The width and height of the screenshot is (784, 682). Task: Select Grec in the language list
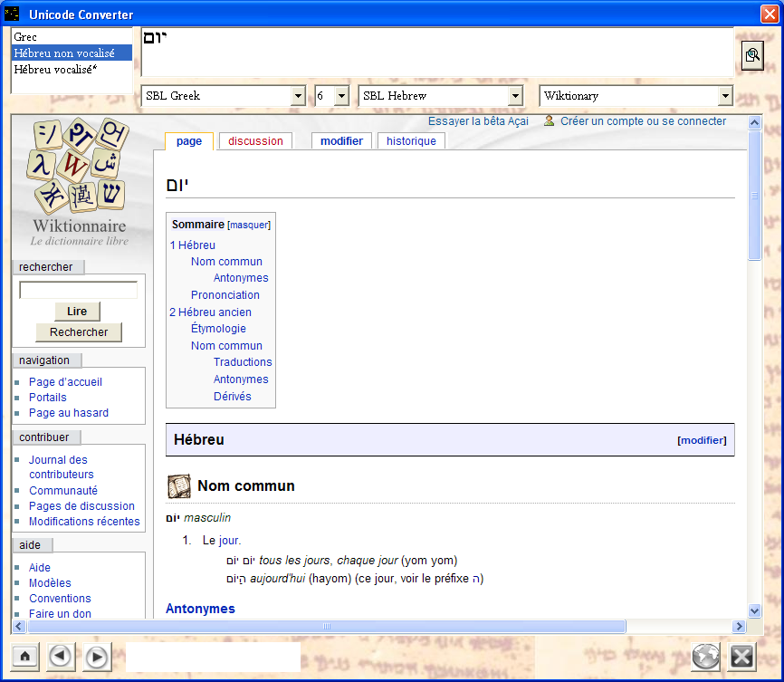click(72, 36)
